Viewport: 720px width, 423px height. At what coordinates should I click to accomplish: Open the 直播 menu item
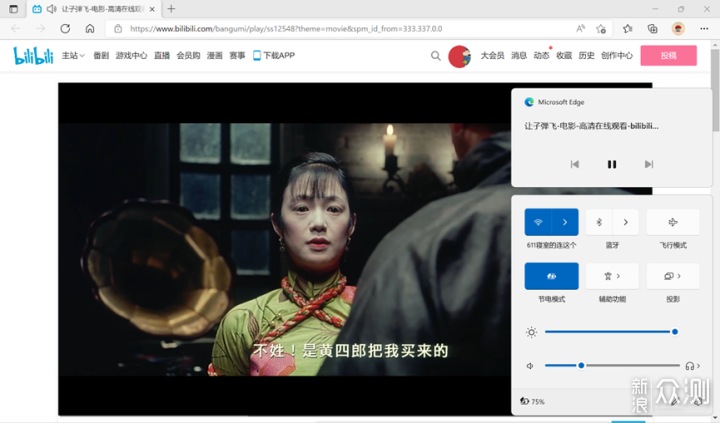(162, 56)
